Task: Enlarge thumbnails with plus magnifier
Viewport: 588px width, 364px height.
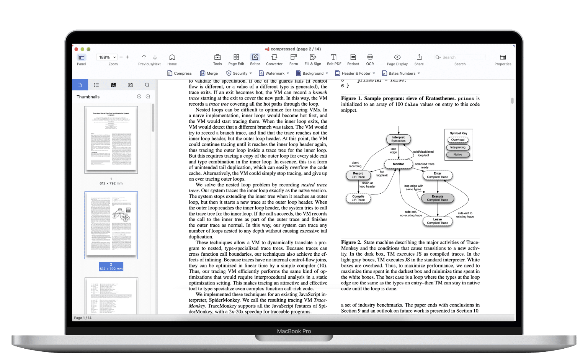Action: click(x=139, y=97)
